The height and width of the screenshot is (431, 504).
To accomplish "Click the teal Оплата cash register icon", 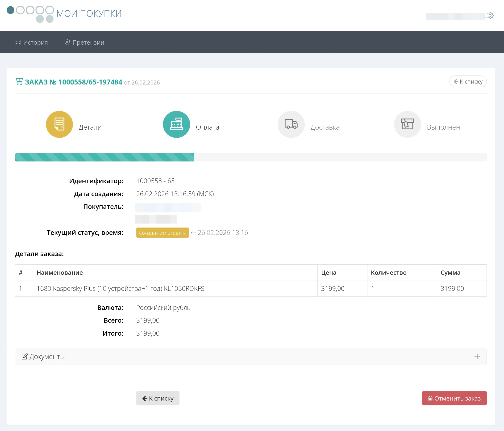I will point(176,124).
